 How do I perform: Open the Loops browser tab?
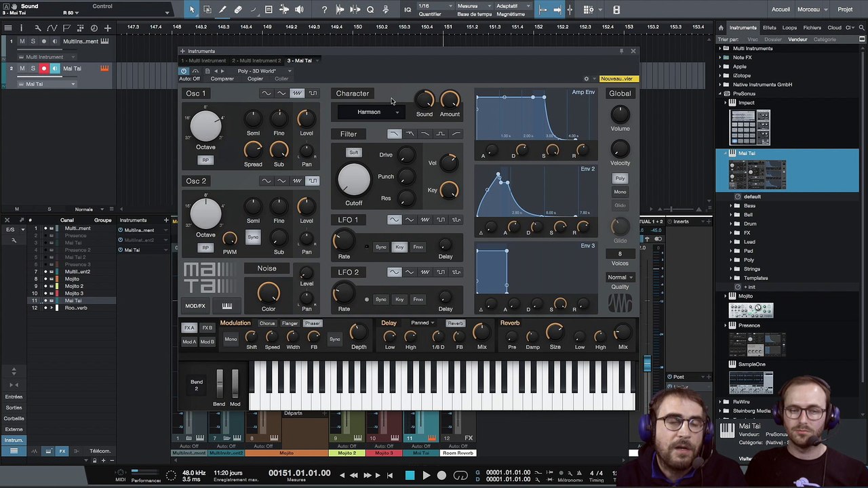[x=789, y=28]
